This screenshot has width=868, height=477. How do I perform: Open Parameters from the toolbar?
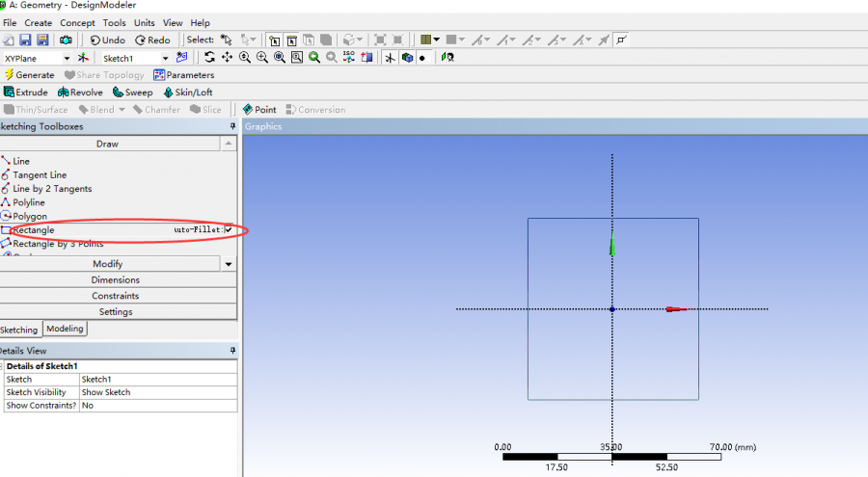[183, 75]
